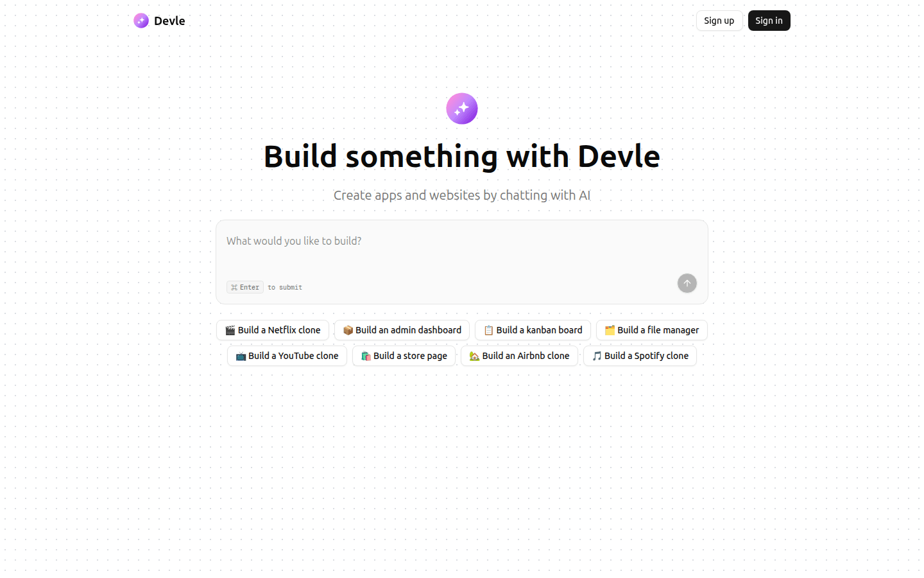Select the Build a Spotify clone chip
The height and width of the screenshot is (578, 924).
(640, 356)
